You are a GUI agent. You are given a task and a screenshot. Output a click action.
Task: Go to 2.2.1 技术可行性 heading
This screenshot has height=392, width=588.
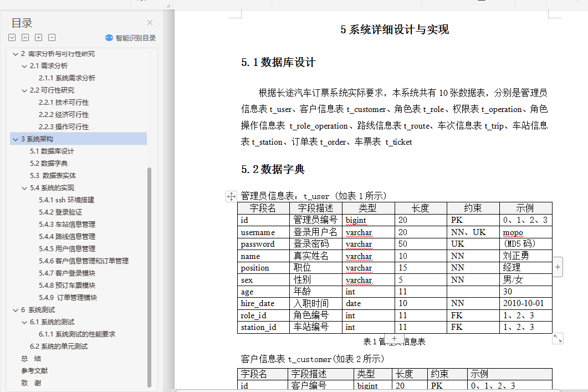64,103
